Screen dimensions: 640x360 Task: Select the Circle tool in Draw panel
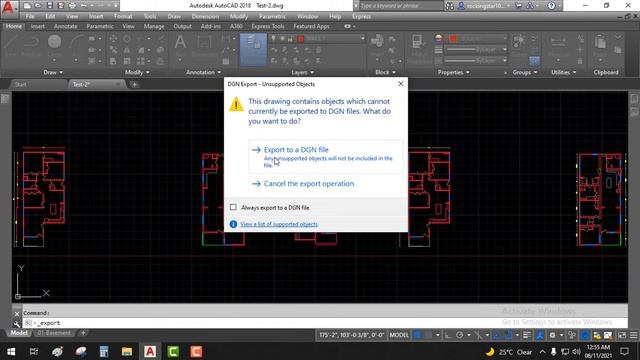coord(54,45)
